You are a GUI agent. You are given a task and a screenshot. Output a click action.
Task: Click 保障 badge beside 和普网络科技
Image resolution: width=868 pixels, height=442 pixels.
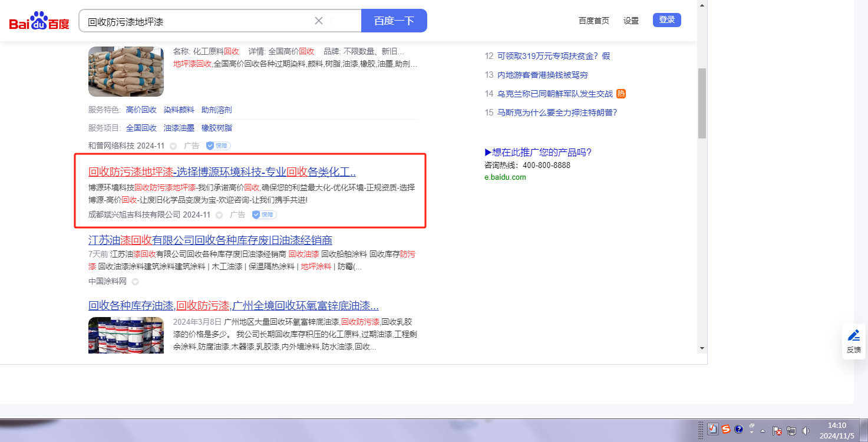(217, 146)
